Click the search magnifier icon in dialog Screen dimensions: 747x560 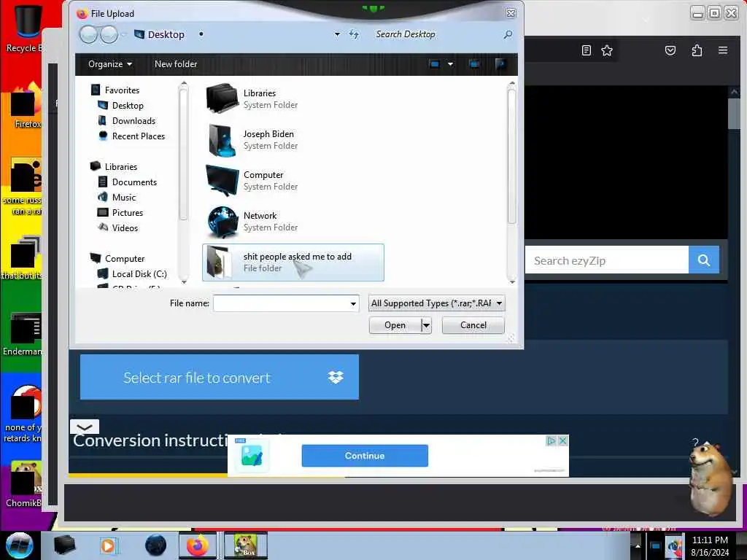[508, 34]
